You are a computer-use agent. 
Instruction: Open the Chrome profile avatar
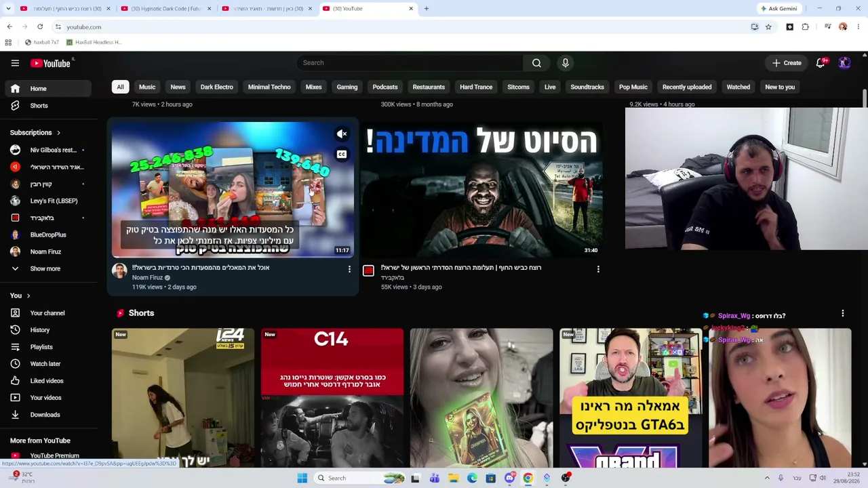click(843, 27)
